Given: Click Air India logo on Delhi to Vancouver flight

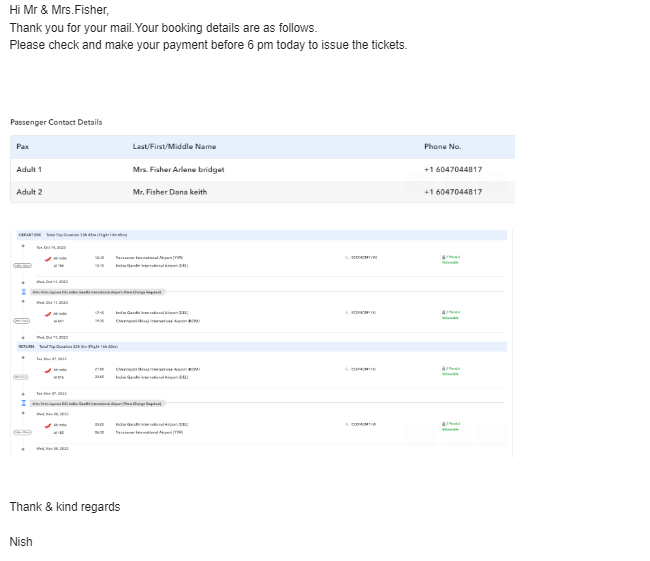Looking at the screenshot, I should 47,424.
